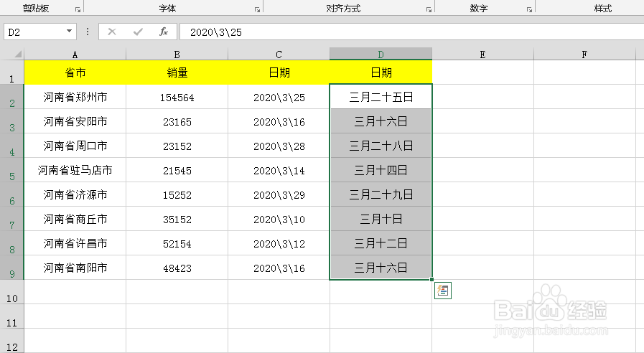Select cell 河南省济源市
644x353 pixels.
tap(75, 194)
